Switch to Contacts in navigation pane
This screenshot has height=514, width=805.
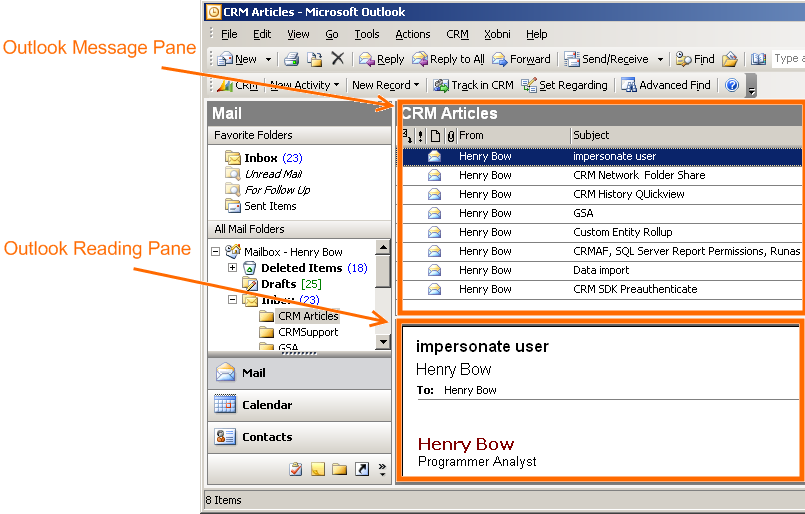(299, 437)
